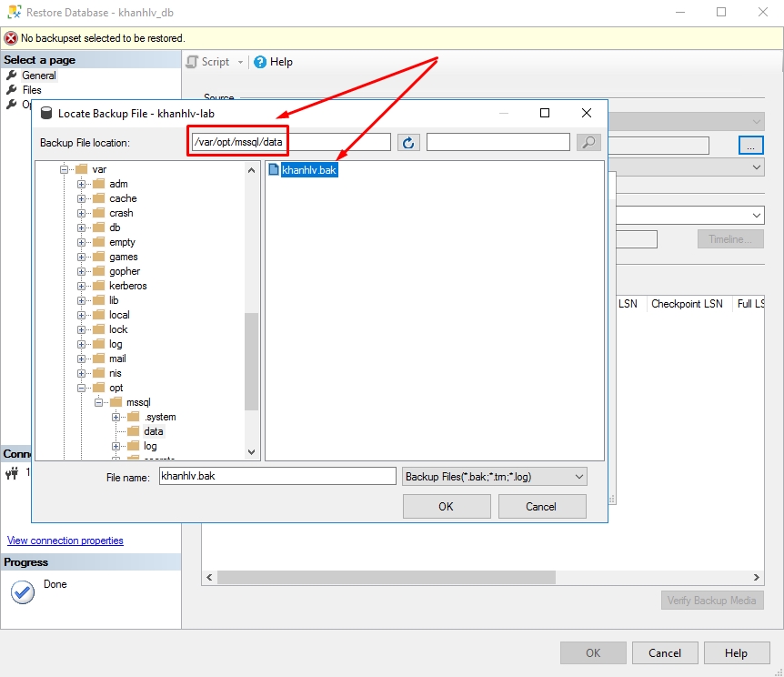This screenshot has height=677, width=784.
Task: Open the Script dropdown arrow
Action: (x=238, y=62)
